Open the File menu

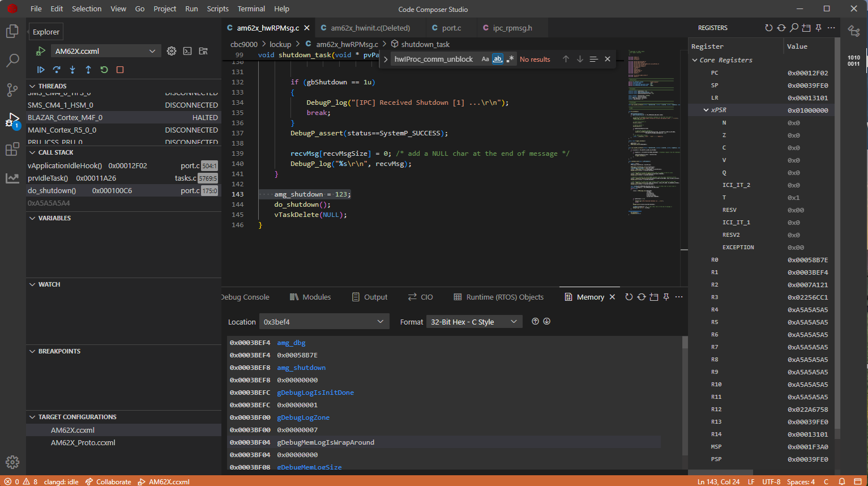(x=36, y=8)
